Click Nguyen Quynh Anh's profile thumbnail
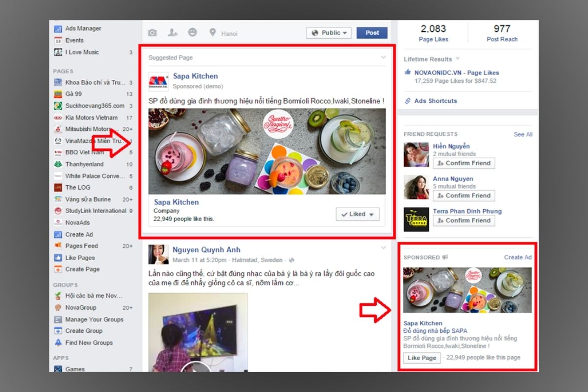588x392 pixels. [x=159, y=253]
